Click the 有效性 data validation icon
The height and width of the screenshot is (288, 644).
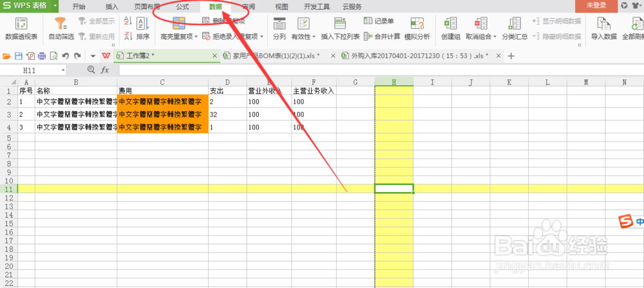click(303, 24)
